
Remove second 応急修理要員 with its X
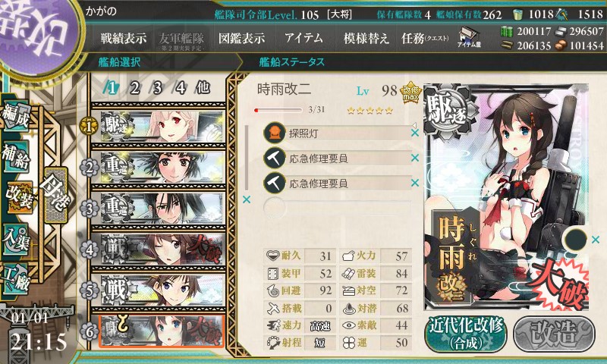415,183
